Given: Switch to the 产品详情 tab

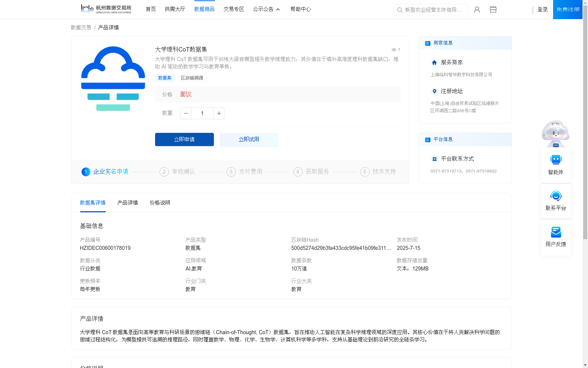Looking at the screenshot, I should [128, 203].
